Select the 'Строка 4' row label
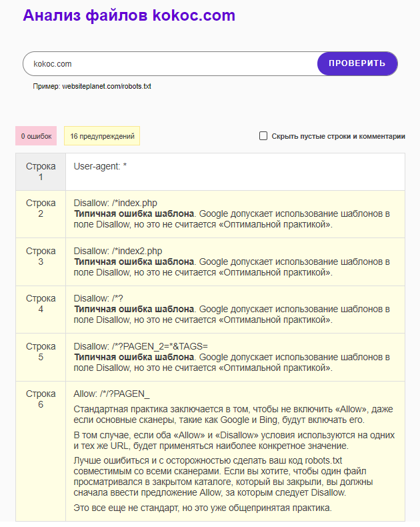Image resolution: width=420 pixels, height=527 pixels. pyautogui.click(x=41, y=304)
